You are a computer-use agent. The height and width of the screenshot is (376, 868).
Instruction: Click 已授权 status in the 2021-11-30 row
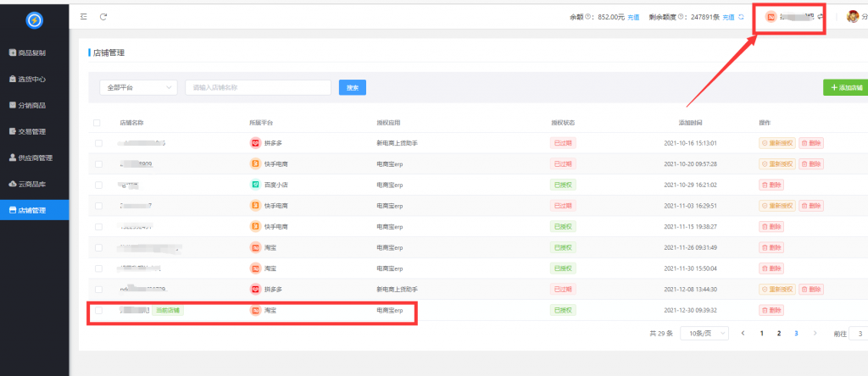tap(563, 268)
